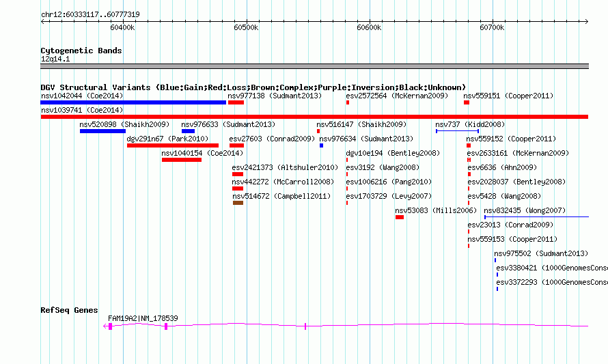Click the 60500k ruler mark
The height and width of the screenshot is (364, 608).
pos(246,28)
